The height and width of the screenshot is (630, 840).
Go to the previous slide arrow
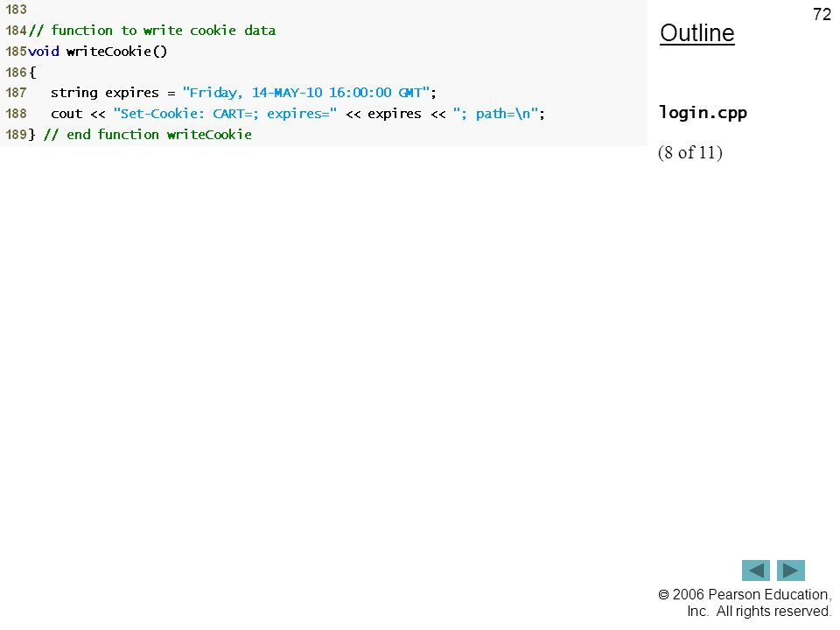pos(755,570)
